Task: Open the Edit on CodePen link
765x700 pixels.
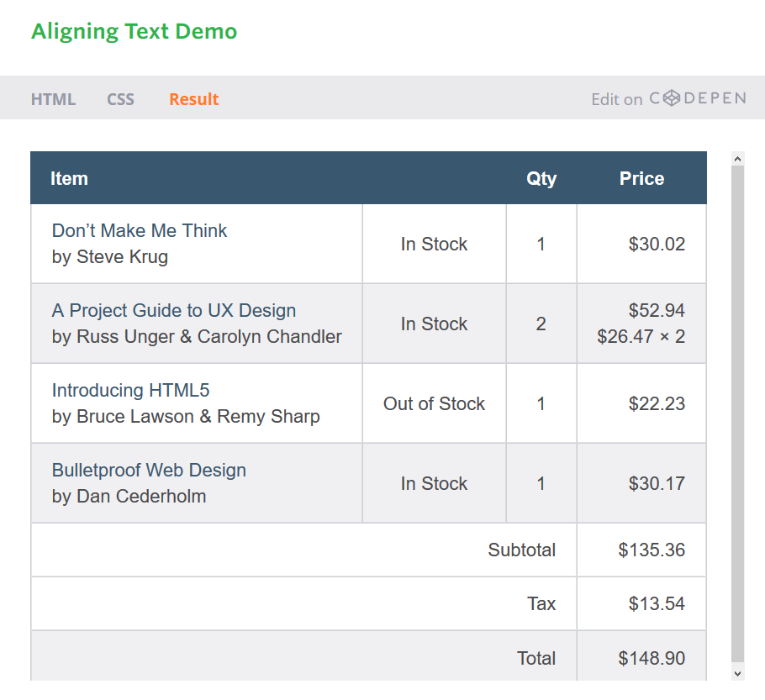Action: (669, 98)
